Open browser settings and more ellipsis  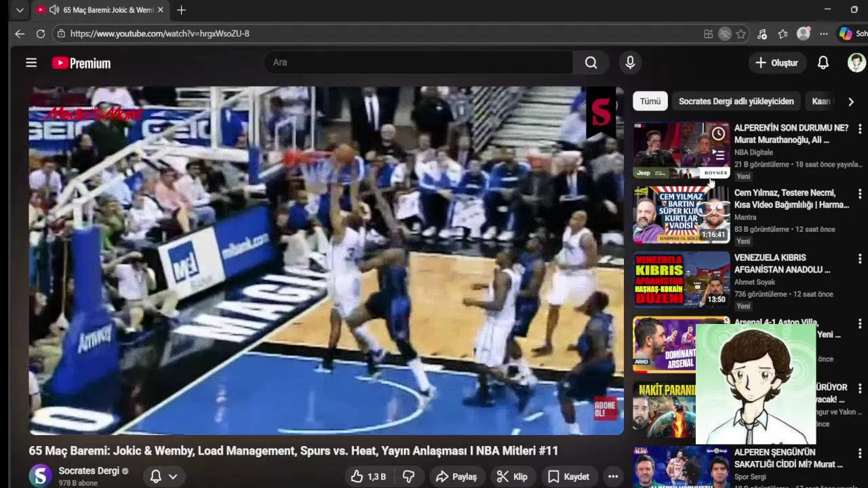[x=824, y=34]
